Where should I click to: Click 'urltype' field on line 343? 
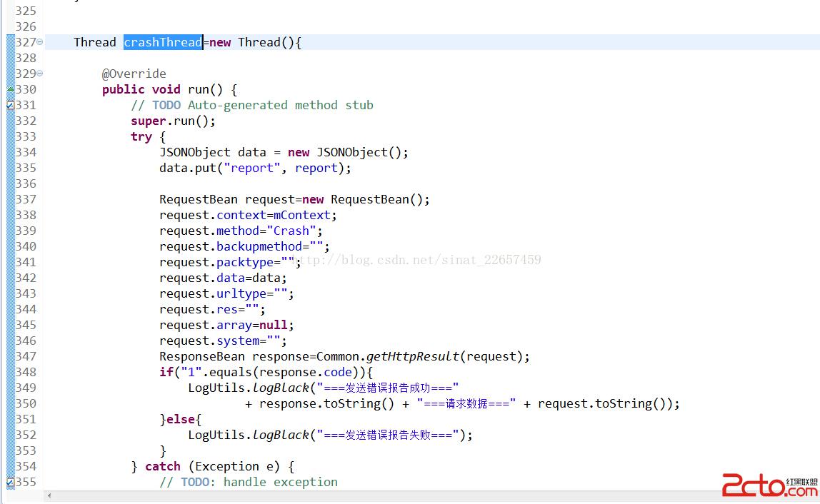pos(241,293)
